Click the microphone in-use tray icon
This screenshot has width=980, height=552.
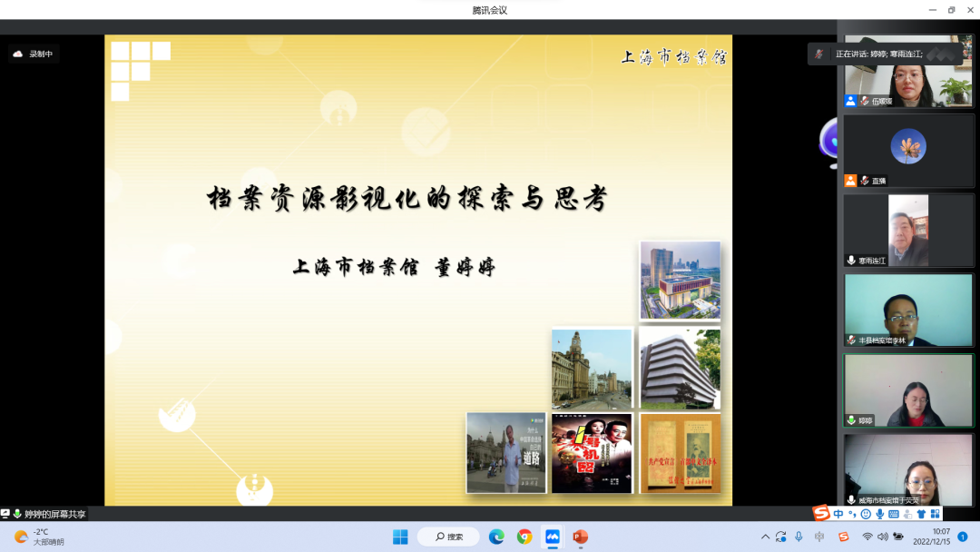[799, 537]
